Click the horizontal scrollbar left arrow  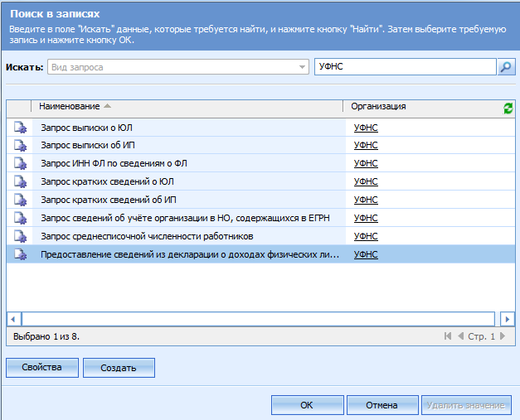(13, 319)
